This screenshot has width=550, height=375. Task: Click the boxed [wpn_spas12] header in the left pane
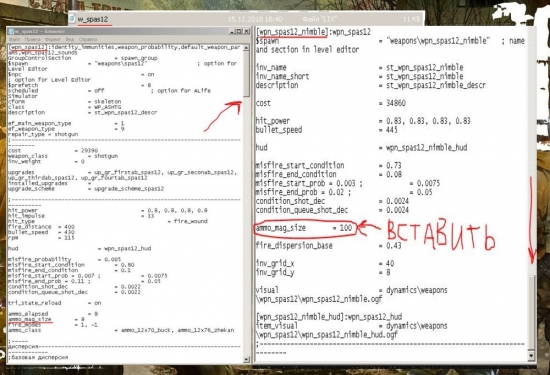point(27,47)
